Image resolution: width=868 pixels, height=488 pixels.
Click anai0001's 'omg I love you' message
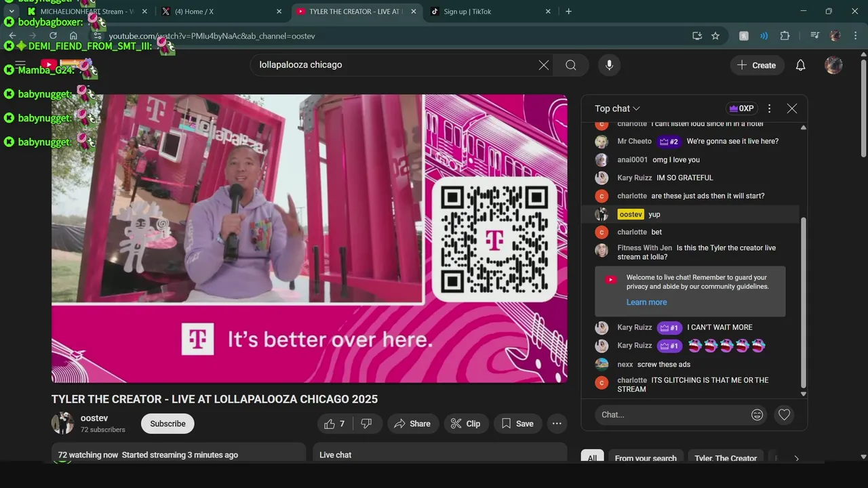coord(676,160)
